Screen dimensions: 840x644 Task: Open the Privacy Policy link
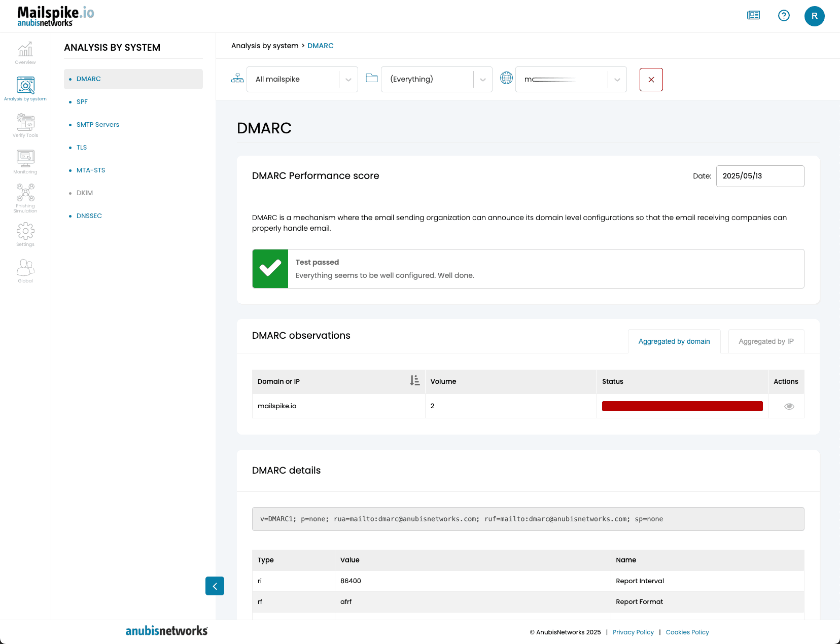pos(633,632)
